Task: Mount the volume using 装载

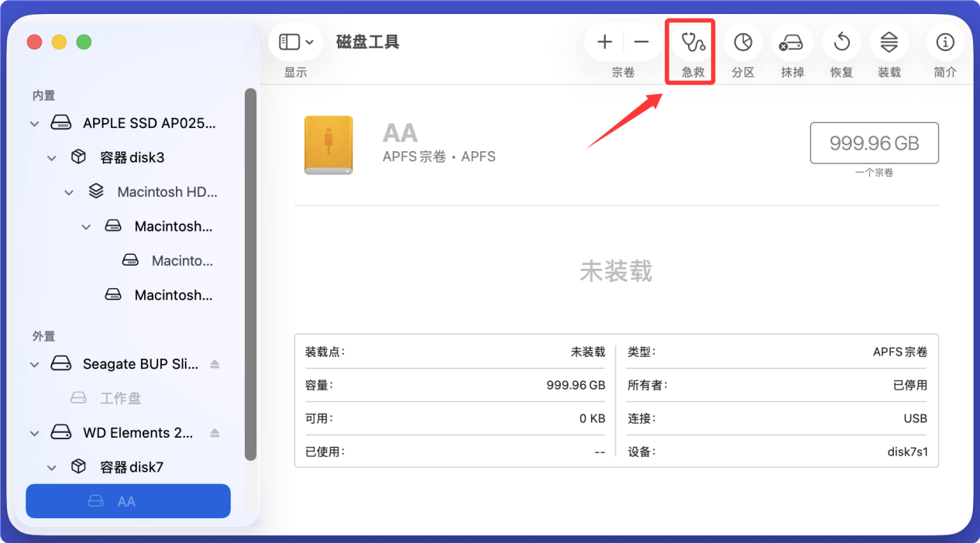Action: [x=889, y=43]
